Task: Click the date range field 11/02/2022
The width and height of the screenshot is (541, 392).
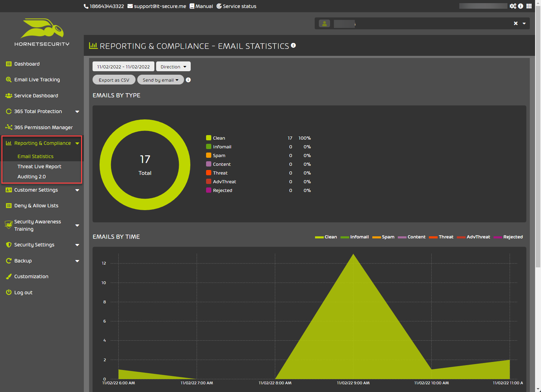Action: pyautogui.click(x=123, y=67)
